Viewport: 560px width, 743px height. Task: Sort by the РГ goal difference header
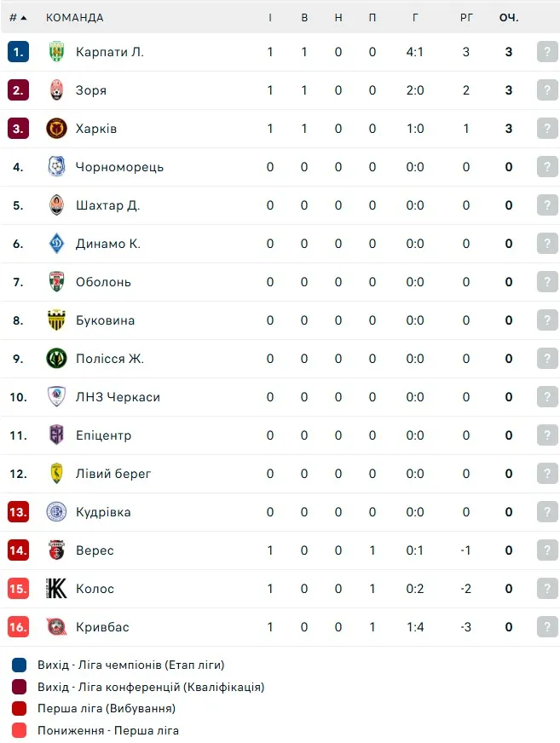point(466,18)
